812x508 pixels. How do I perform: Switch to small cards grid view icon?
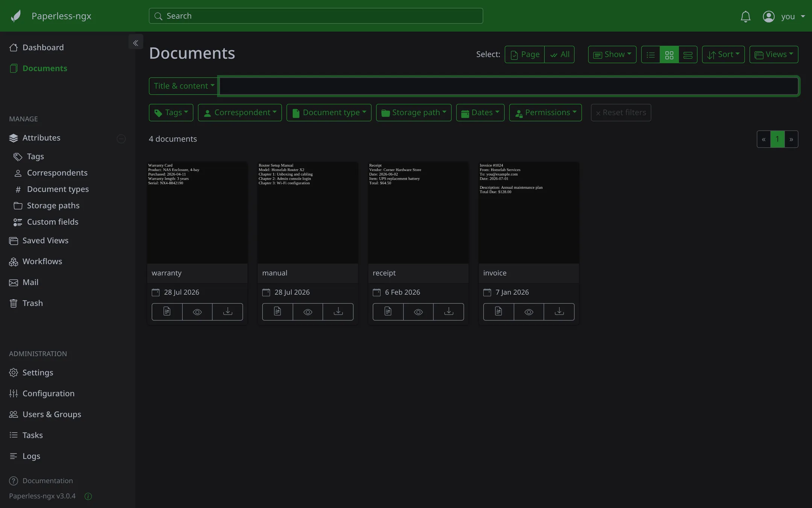669,55
